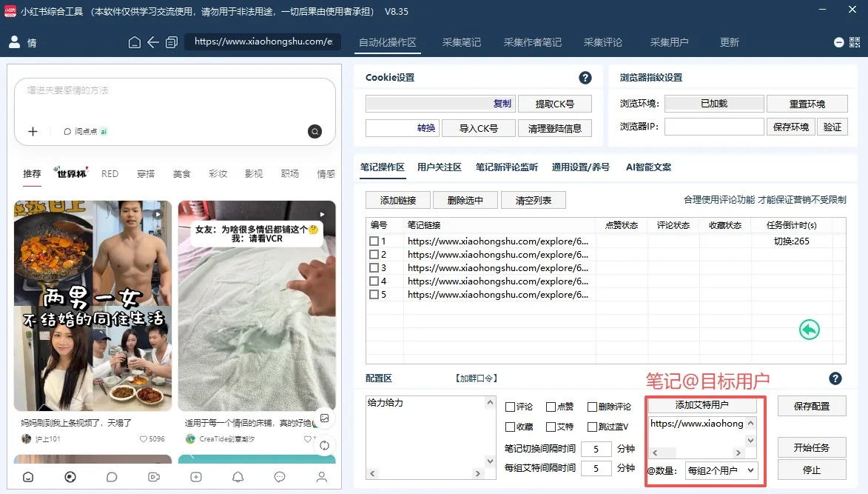868x494 pixels.
Task: Open the AI智能文案 tab
Action: tap(648, 167)
